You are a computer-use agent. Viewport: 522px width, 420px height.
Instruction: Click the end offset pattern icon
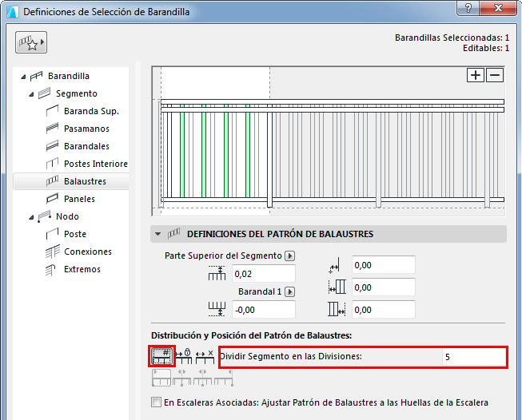337,309
